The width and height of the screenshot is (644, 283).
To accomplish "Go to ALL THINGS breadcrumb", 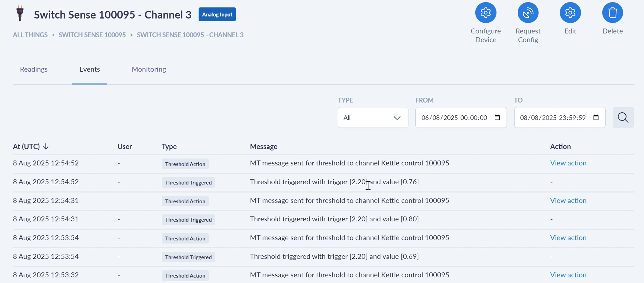I will pyautogui.click(x=30, y=35).
